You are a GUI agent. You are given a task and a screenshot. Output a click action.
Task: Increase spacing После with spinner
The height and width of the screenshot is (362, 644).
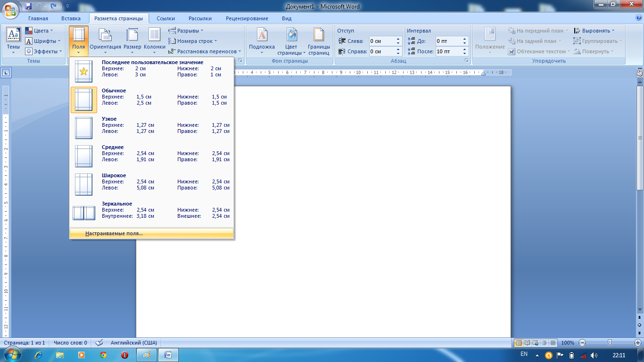click(465, 49)
